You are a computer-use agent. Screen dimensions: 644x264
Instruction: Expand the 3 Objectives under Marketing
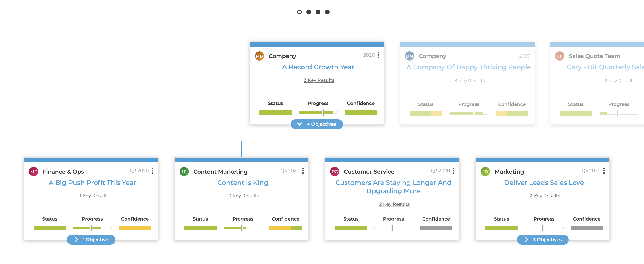(543, 239)
